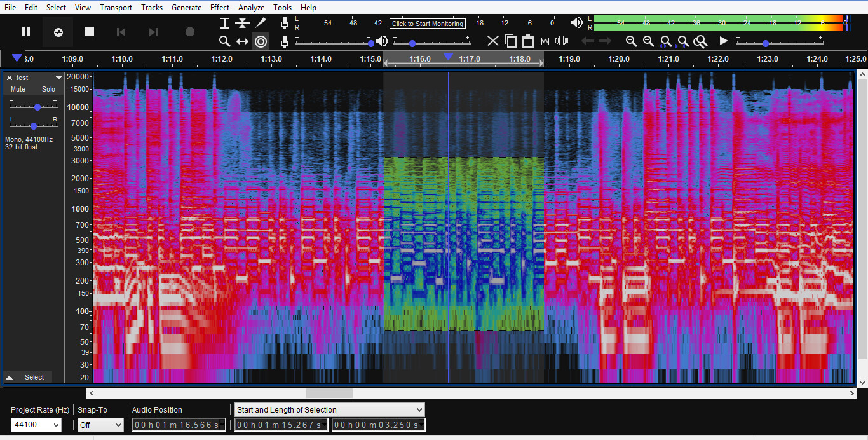Screen dimensions: 868x440
Task: Solo the test track
Action: click(x=48, y=89)
